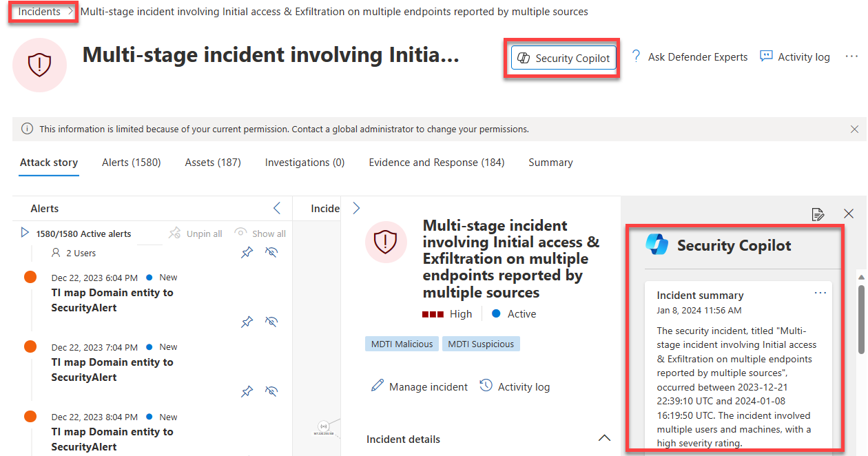The image size is (868, 456).
Task: Open the Evidence and Response tab
Action: click(x=436, y=163)
